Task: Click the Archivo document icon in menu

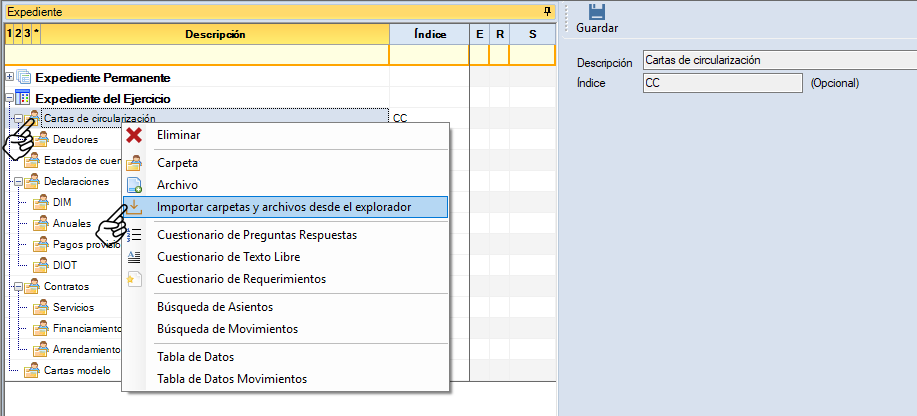Action: pos(134,185)
